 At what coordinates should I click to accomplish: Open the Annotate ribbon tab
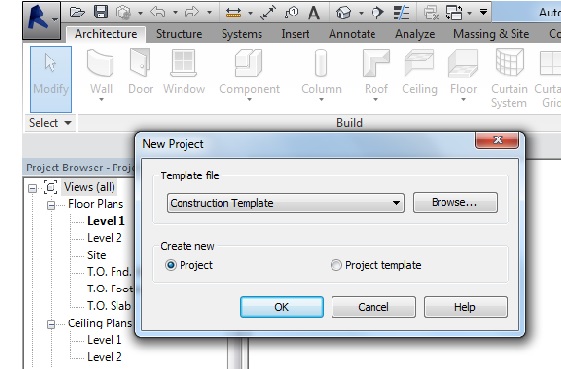click(352, 34)
